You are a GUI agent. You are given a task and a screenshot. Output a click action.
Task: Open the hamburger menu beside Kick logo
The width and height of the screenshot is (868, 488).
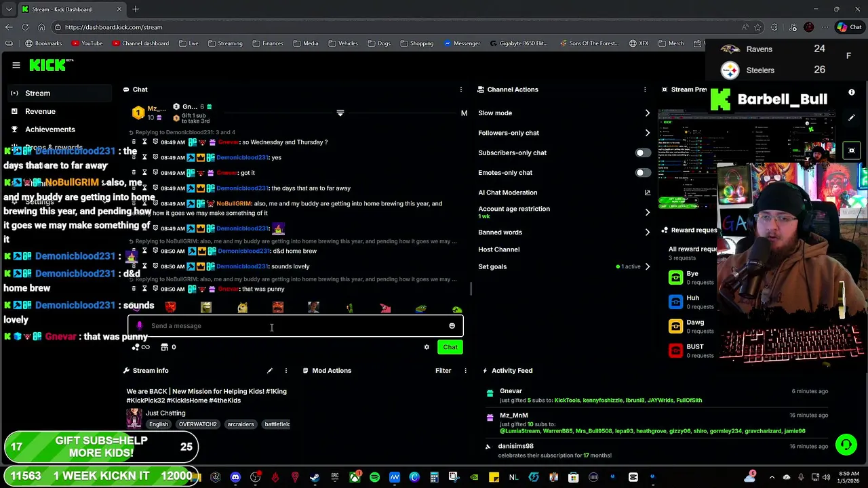[16, 65]
